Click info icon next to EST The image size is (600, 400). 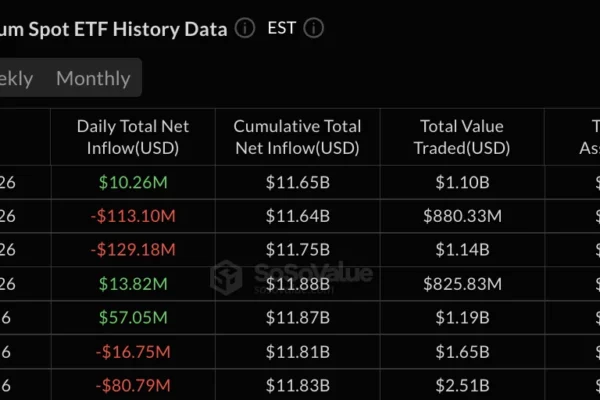pos(314,28)
